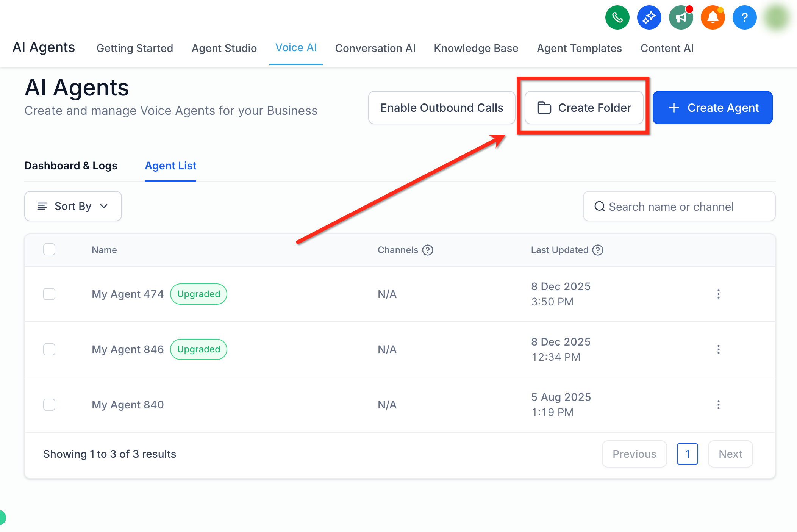Select the Agent List tab
The height and width of the screenshot is (532, 797).
[170, 166]
